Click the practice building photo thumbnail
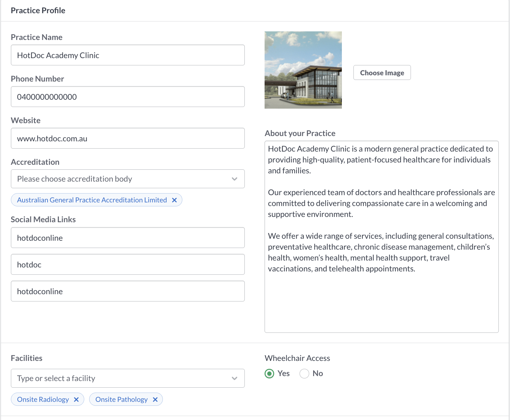Viewport: 510px width, 420px height. click(x=303, y=70)
